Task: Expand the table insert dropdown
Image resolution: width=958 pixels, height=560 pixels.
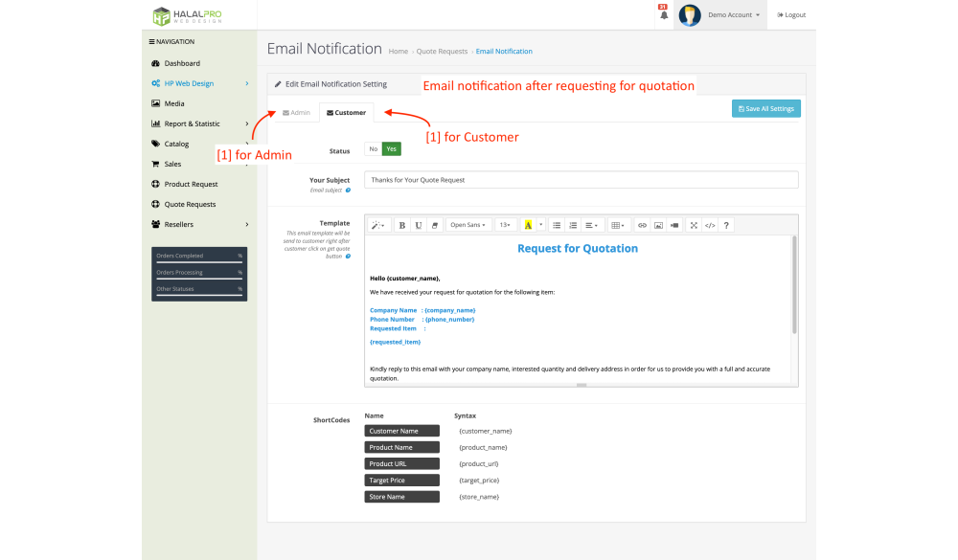Action: (618, 225)
